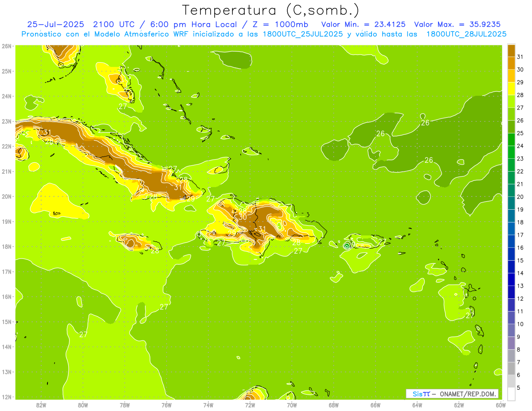Click the colorbar label 20

pos(520,197)
